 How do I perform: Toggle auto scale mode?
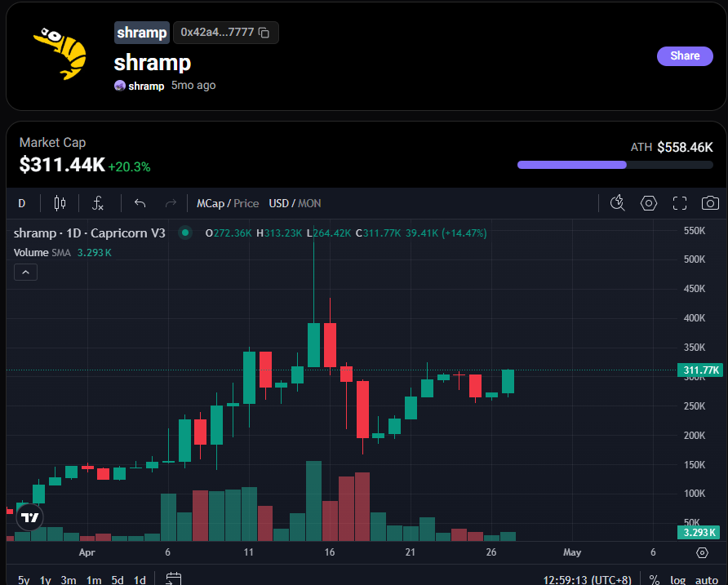(x=707, y=580)
